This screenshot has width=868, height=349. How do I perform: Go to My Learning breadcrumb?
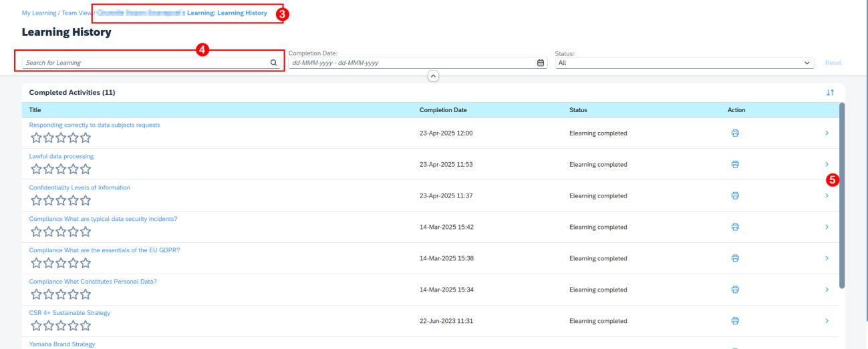(38, 13)
